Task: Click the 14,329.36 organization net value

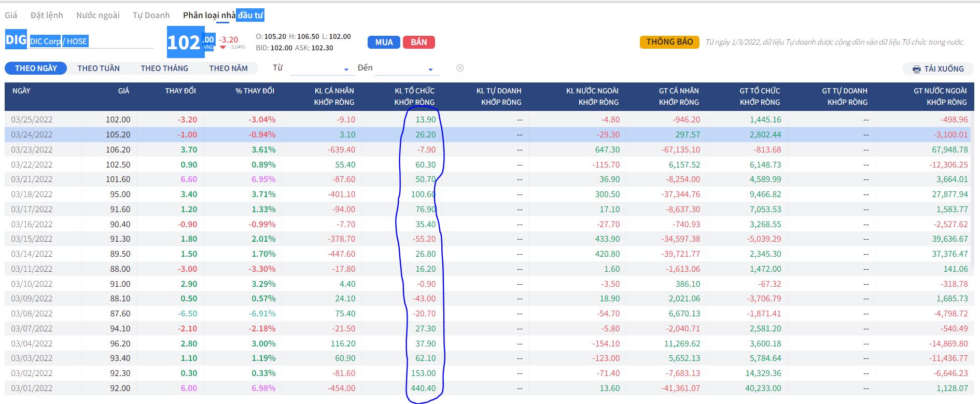Action: tap(763, 373)
